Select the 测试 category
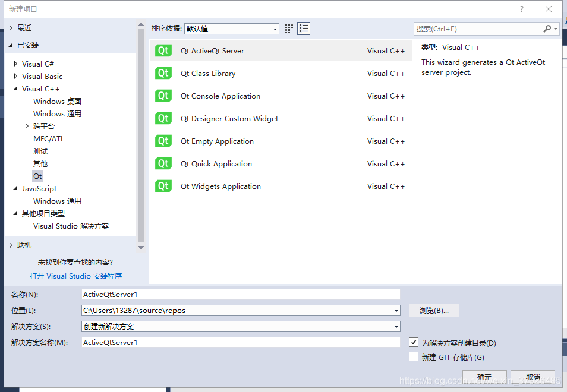This screenshot has height=392, width=567. (x=40, y=151)
